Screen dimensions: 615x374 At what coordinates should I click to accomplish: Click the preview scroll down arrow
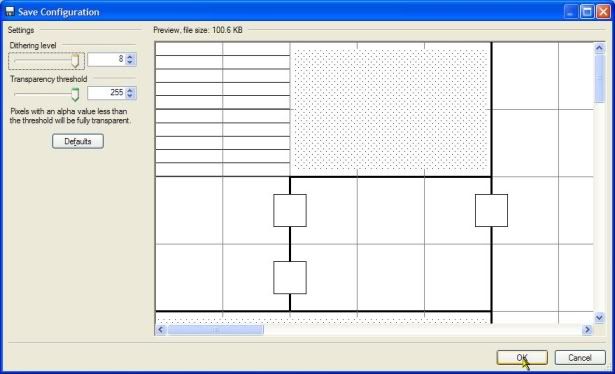click(x=599, y=318)
